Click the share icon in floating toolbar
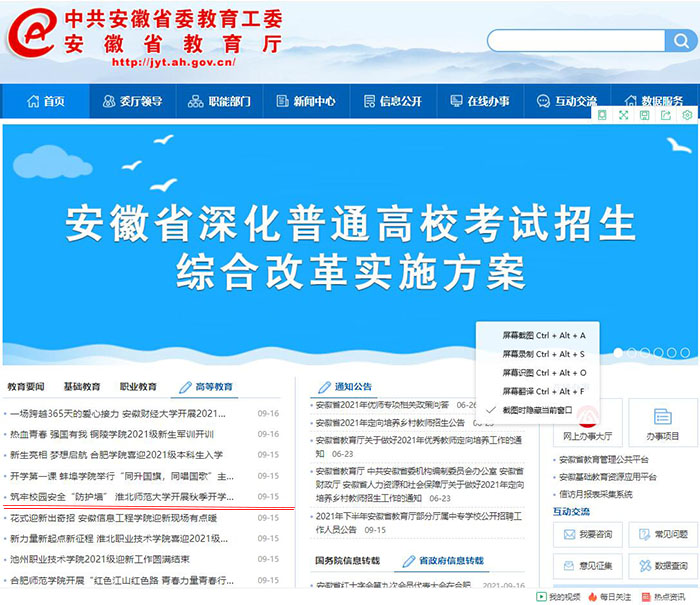 pyautogui.click(x=666, y=116)
